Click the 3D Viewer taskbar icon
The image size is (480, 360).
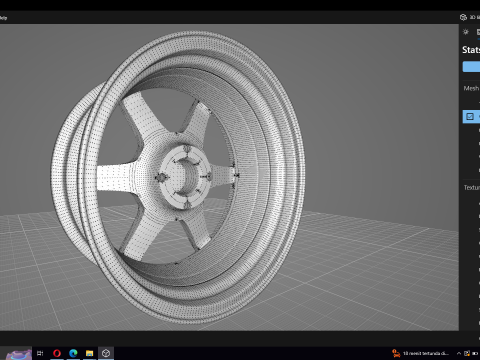coord(106,353)
